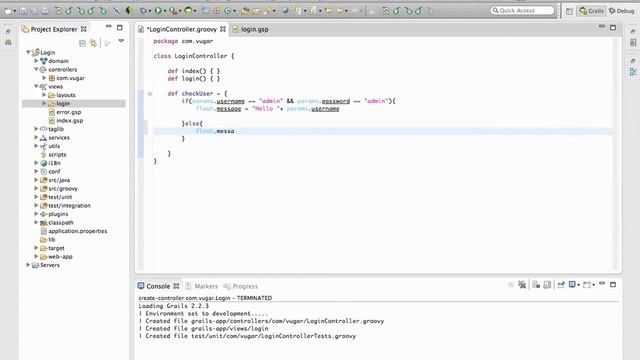This screenshot has height=360, width=640.
Task: Switch to Debug perspective
Action: [x=622, y=11]
